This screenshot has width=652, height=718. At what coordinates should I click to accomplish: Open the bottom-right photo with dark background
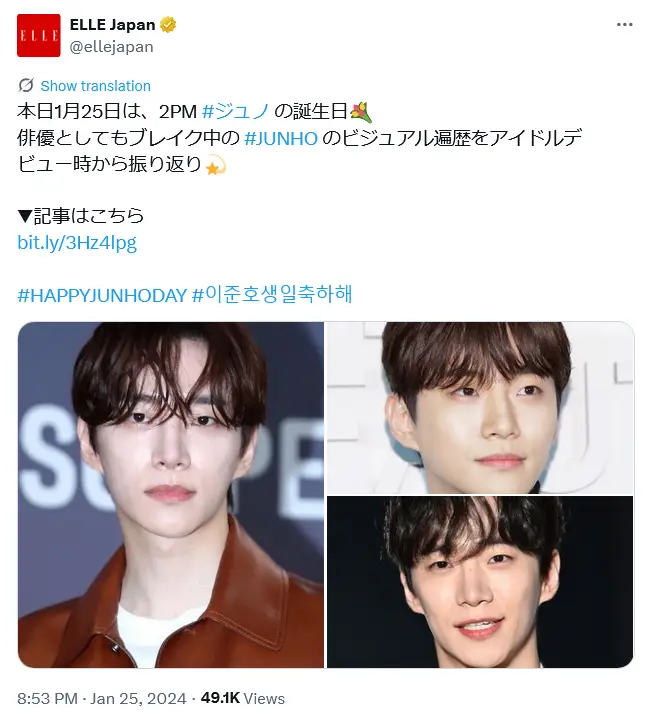tap(480, 582)
